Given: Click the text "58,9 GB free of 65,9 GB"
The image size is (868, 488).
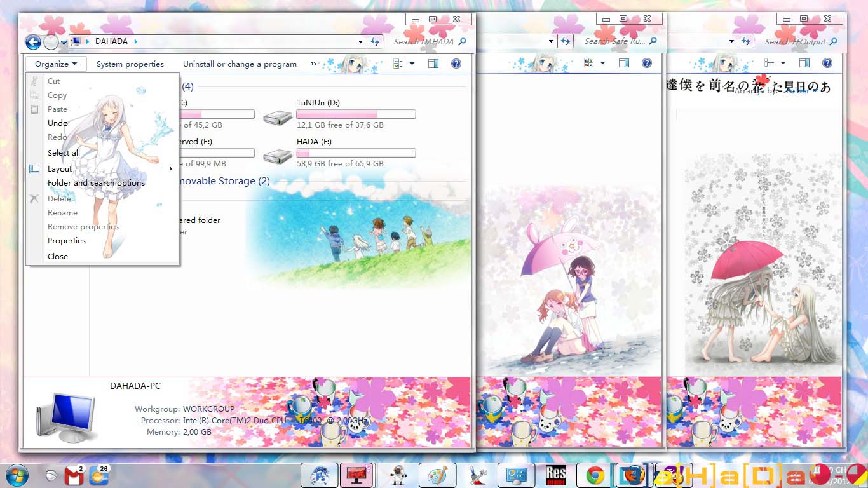Looking at the screenshot, I should [x=340, y=164].
